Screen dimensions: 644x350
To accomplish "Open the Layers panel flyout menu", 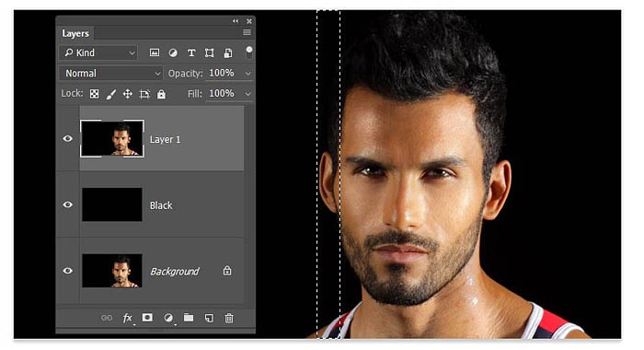I will point(247,32).
